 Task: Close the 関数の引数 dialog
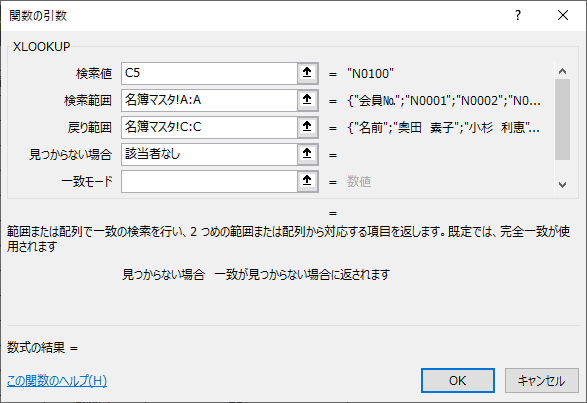tap(563, 15)
